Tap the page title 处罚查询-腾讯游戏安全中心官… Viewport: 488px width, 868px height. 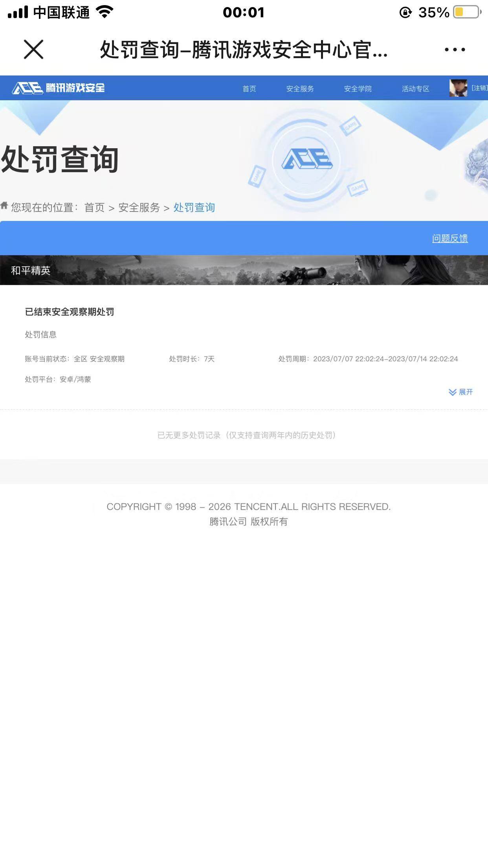pos(244,50)
